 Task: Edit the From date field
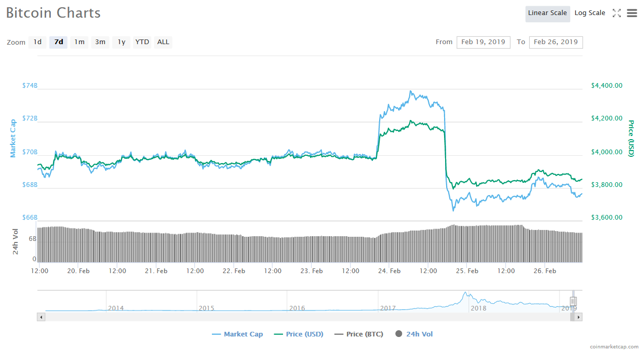[x=483, y=42]
